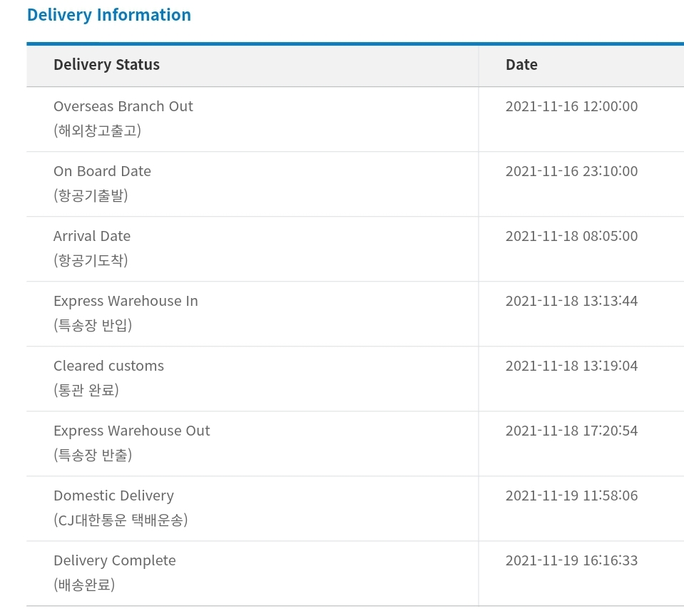The width and height of the screenshot is (684, 616).
Task: Select the 2021-11-18 08:05:00 arrival timestamp
Action: click(x=571, y=237)
